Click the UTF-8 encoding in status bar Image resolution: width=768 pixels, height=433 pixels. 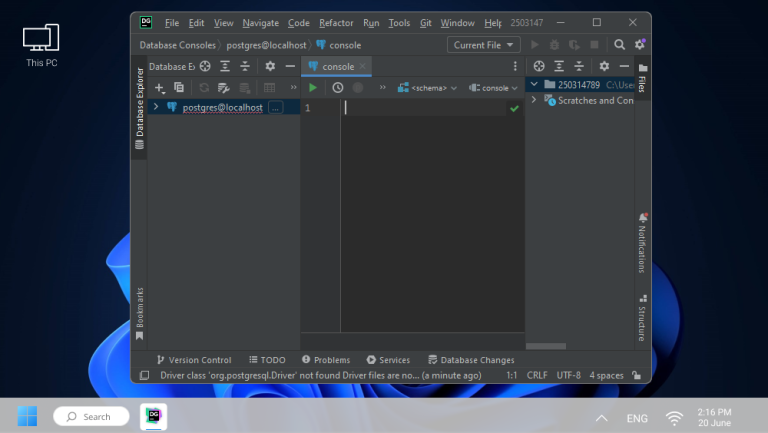click(x=567, y=375)
